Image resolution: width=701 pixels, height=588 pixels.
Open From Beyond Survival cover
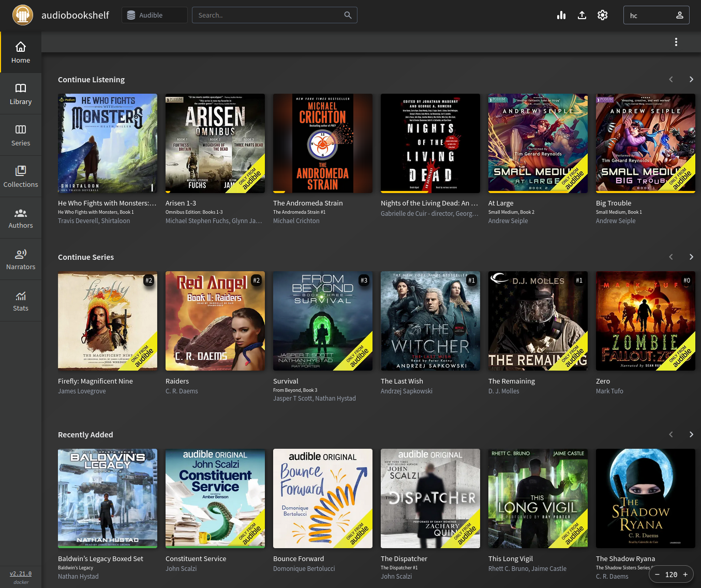pyautogui.click(x=323, y=321)
